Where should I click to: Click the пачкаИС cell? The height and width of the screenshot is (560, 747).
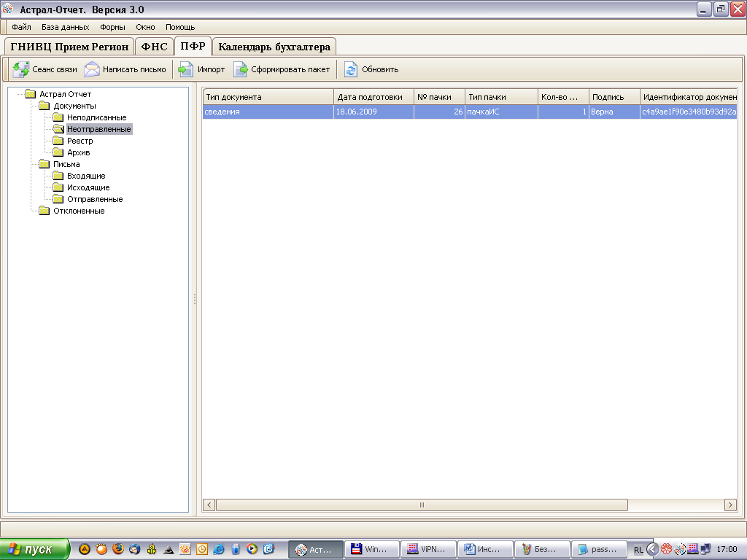[x=501, y=112]
